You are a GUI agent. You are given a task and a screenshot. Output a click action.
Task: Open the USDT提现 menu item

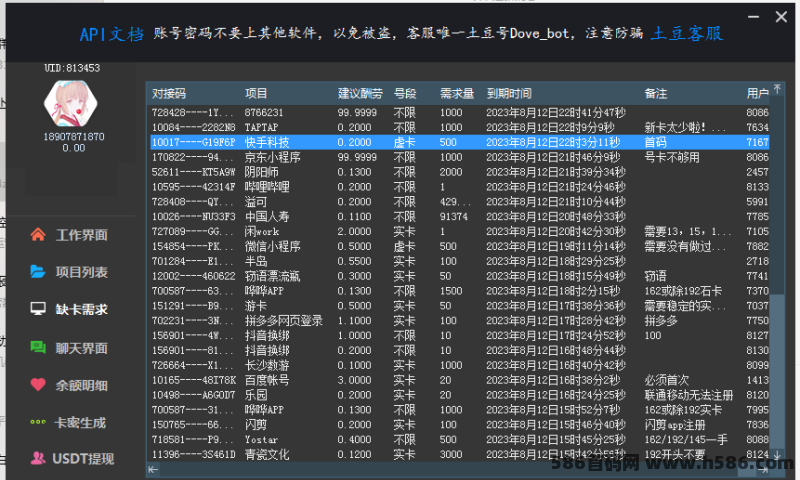click(83, 459)
